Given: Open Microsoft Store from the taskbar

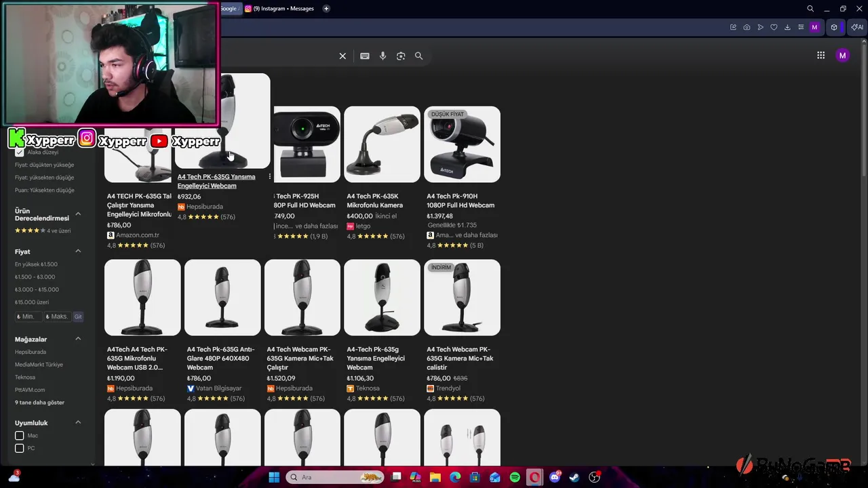Looking at the screenshot, I should pos(475,477).
